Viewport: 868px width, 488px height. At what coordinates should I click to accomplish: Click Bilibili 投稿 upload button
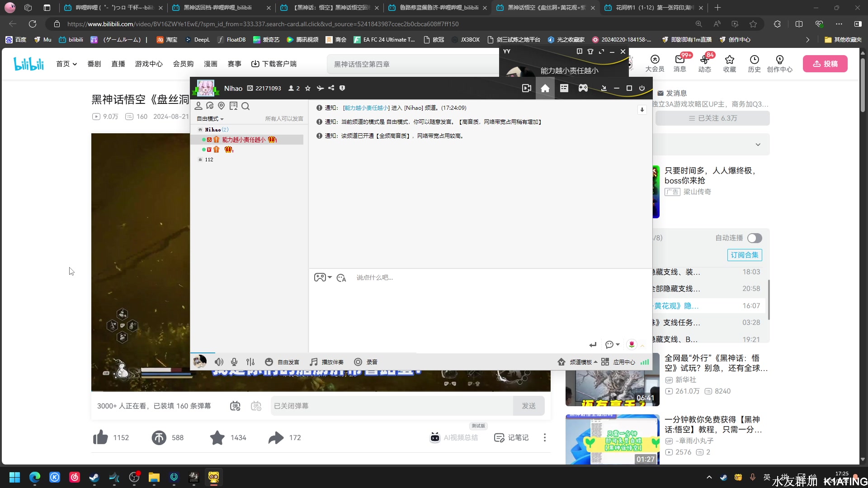(825, 64)
